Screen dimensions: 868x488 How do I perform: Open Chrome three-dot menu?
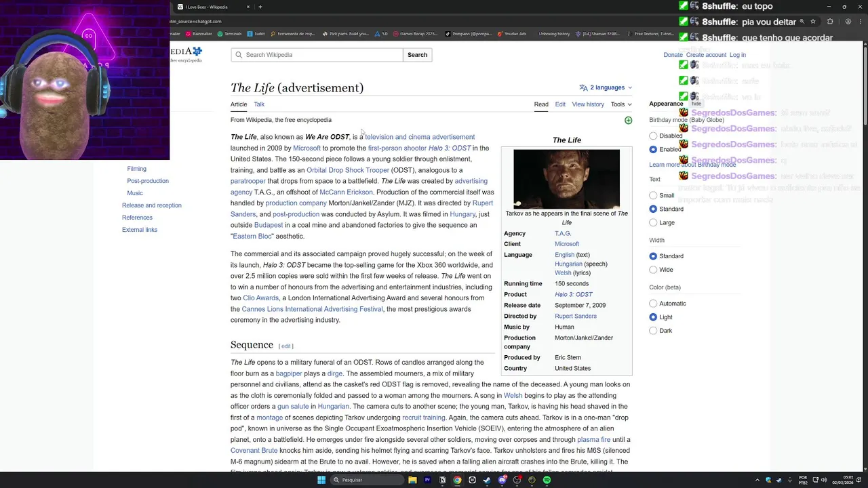pos(861,21)
